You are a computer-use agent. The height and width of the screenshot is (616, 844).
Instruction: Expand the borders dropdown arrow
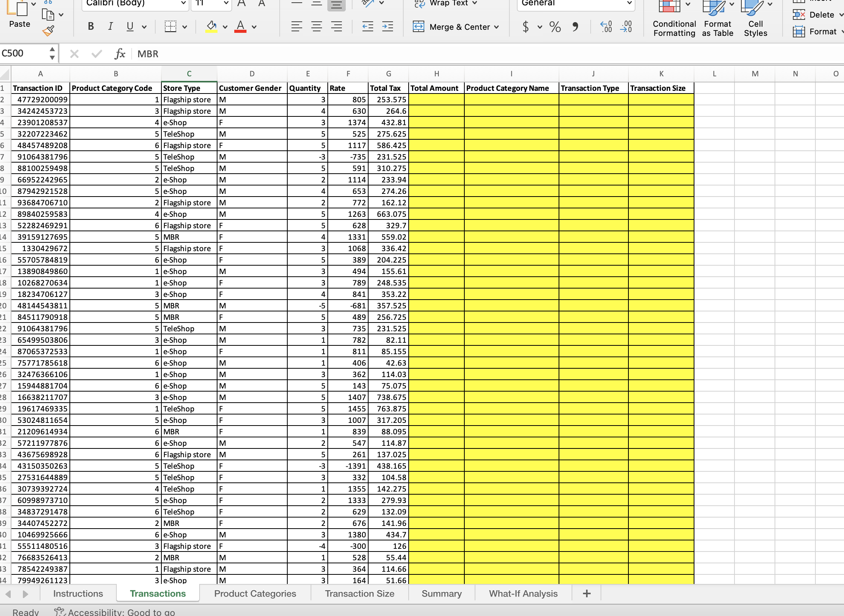tap(185, 27)
